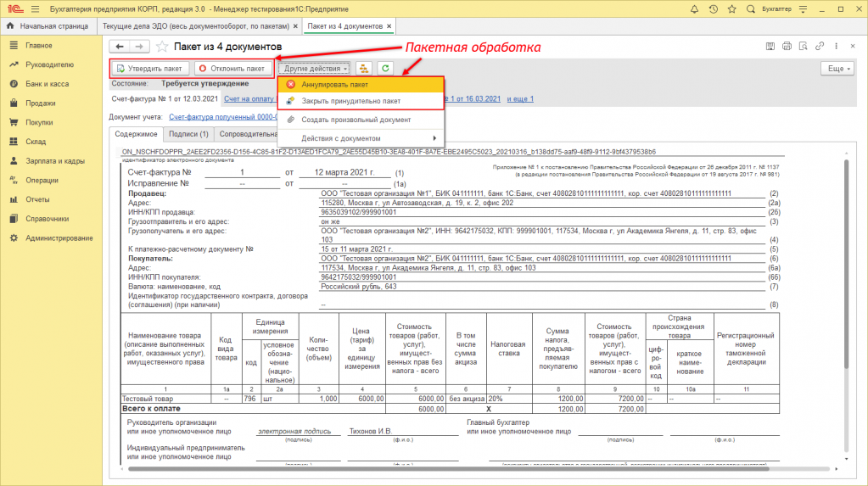Open the Операции section
This screenshot has height=486, width=868.
(42, 181)
